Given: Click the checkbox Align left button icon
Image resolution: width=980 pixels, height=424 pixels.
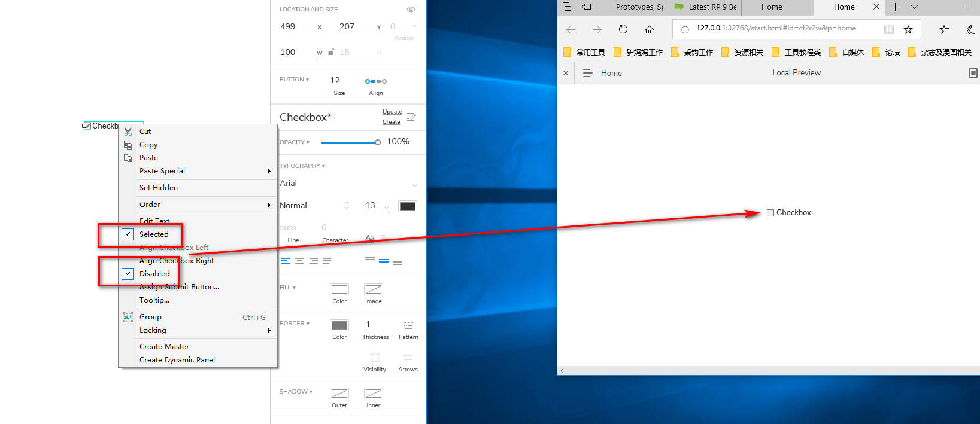Looking at the screenshot, I should (370, 81).
